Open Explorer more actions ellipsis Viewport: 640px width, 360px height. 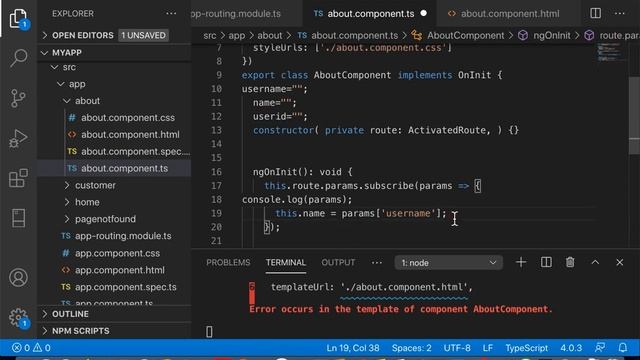(x=171, y=13)
